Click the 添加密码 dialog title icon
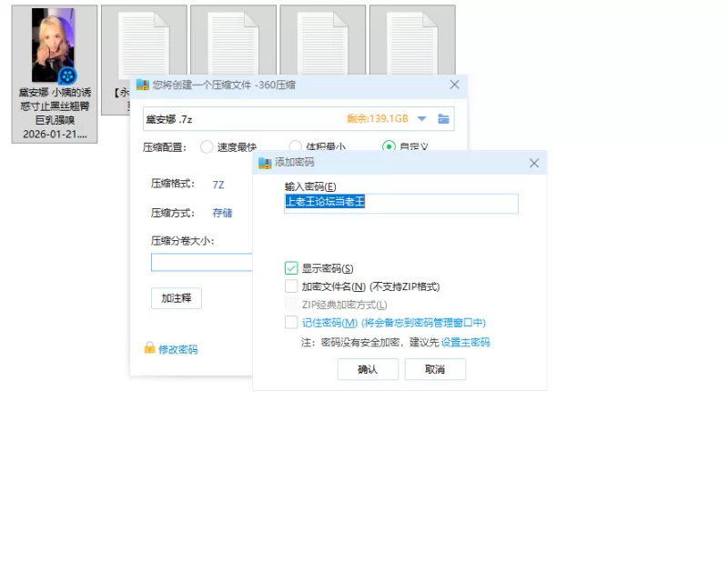The image size is (728, 582). pyautogui.click(x=265, y=163)
